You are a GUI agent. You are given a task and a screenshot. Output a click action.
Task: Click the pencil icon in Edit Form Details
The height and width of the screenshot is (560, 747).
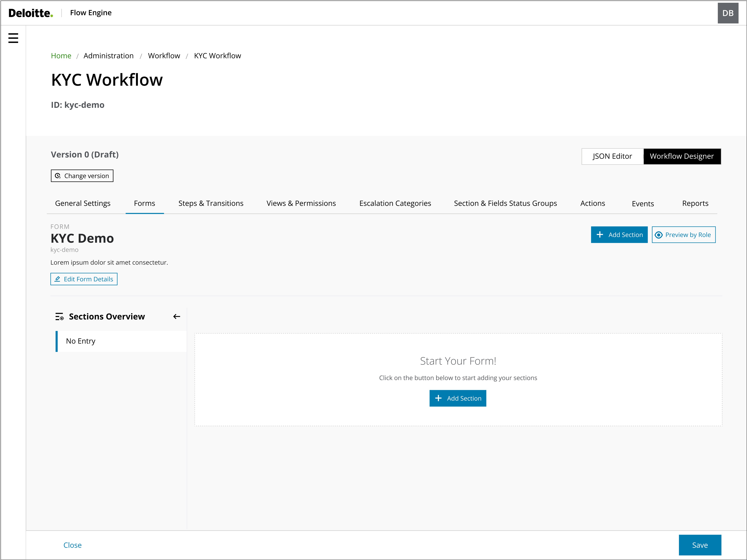[x=57, y=279]
